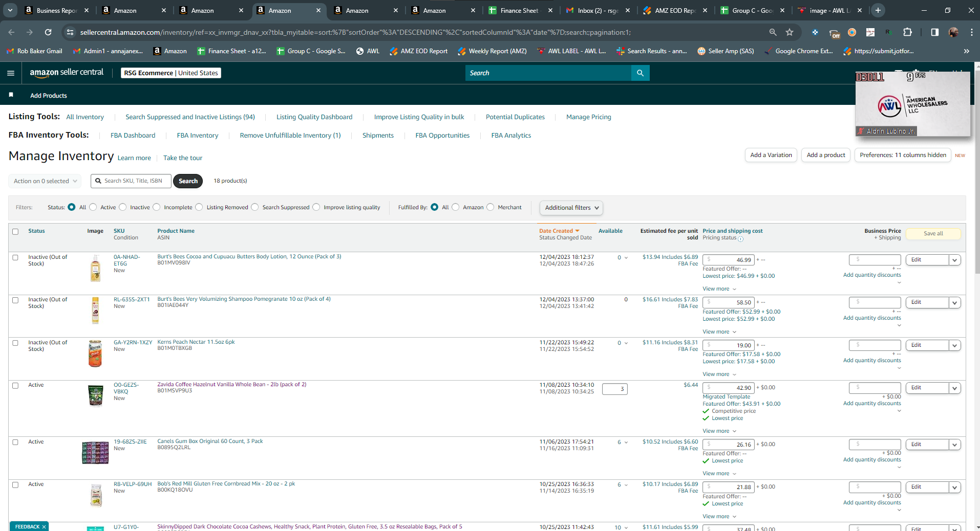The height and width of the screenshot is (531, 980).
Task: Select the Burt's Bees Cocoa Body Lotion row checkbox
Action: coord(15,258)
